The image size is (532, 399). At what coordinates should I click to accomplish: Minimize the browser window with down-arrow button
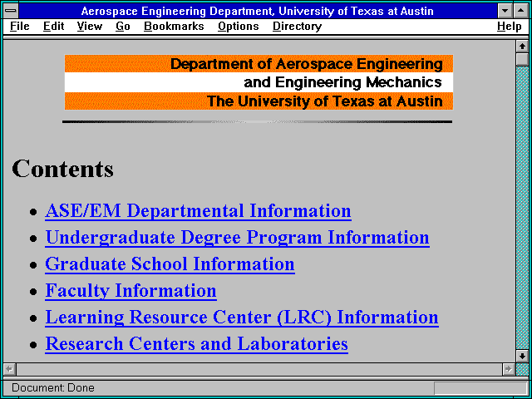(x=505, y=11)
